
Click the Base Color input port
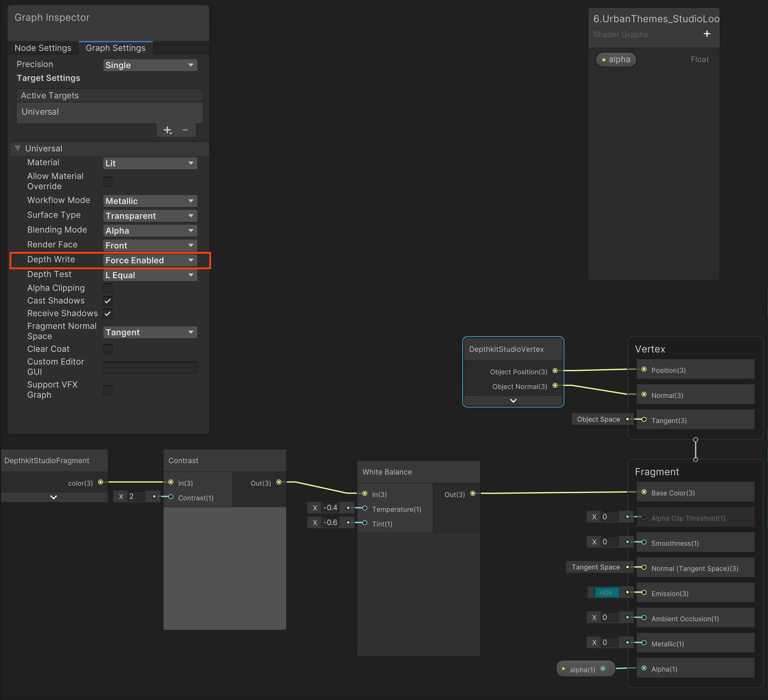click(644, 492)
